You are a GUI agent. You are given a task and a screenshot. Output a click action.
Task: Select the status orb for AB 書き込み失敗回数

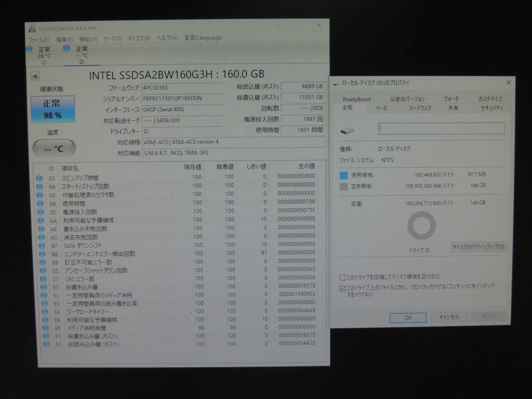[40, 229]
